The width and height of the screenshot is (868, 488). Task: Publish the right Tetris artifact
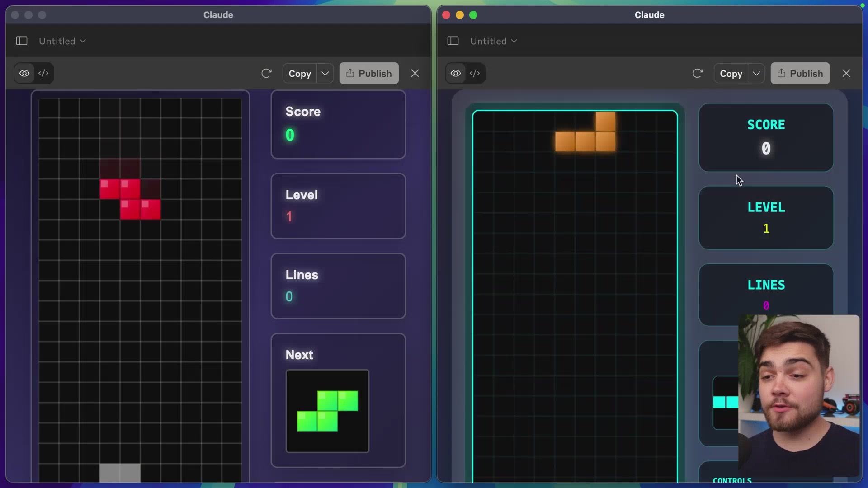point(800,73)
